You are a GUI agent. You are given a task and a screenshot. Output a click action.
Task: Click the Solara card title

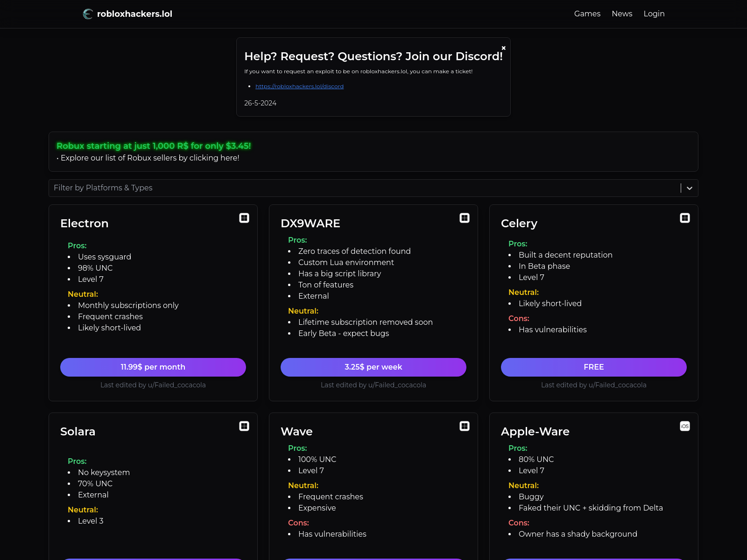(x=78, y=432)
